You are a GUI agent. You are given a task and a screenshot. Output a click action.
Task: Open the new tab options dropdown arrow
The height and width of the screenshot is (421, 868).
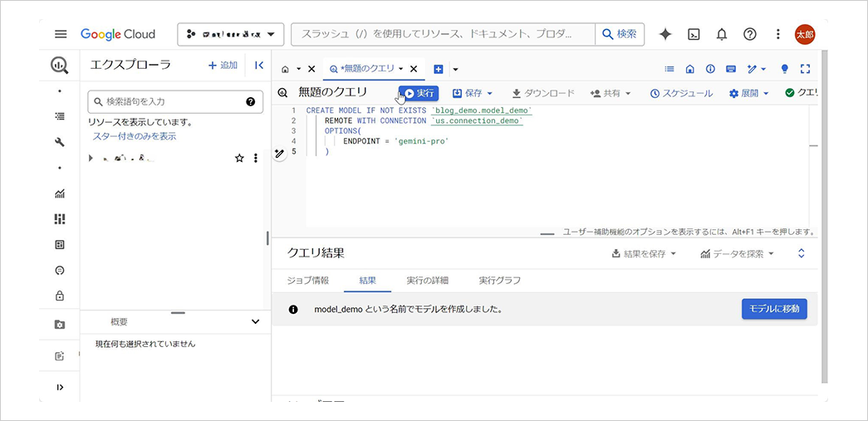tap(455, 69)
